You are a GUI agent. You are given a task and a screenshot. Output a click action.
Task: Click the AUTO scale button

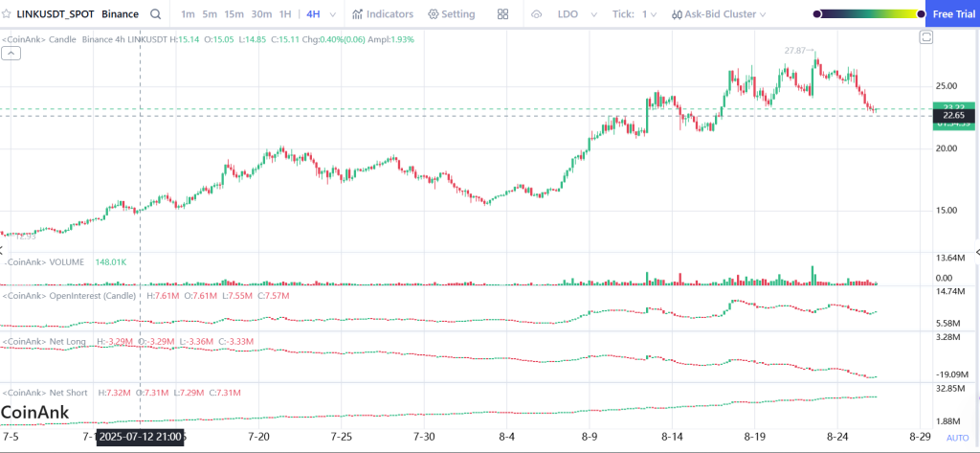pyautogui.click(x=957, y=438)
